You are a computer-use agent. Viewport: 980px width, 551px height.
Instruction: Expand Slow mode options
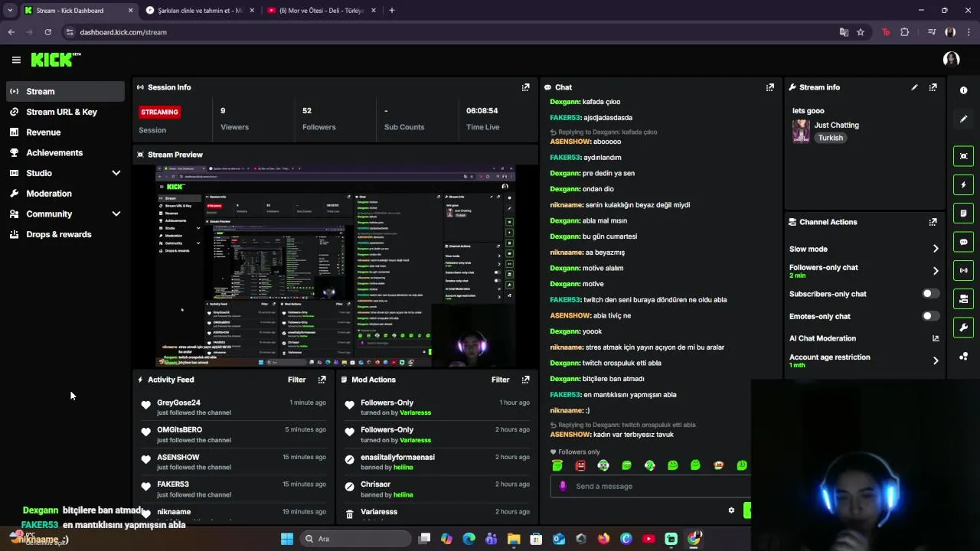(935, 249)
